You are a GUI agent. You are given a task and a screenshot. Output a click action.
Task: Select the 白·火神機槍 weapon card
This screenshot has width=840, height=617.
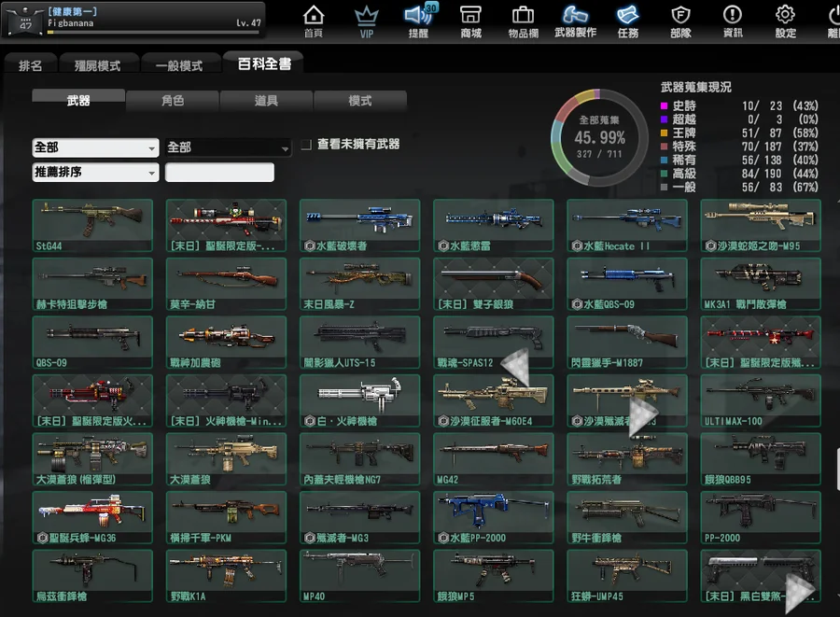coord(360,400)
